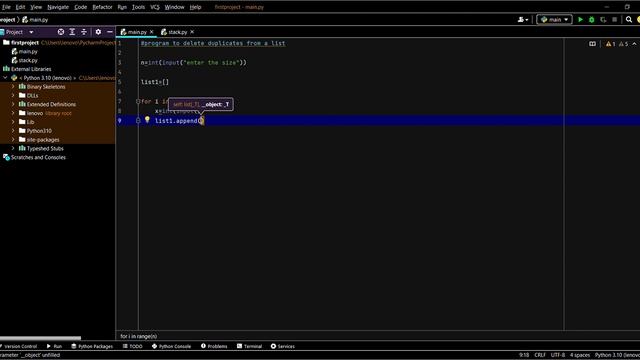Click the inspection widget up chevron
Image resolution: width=640 pixels, height=360 pixels.
[634, 44]
